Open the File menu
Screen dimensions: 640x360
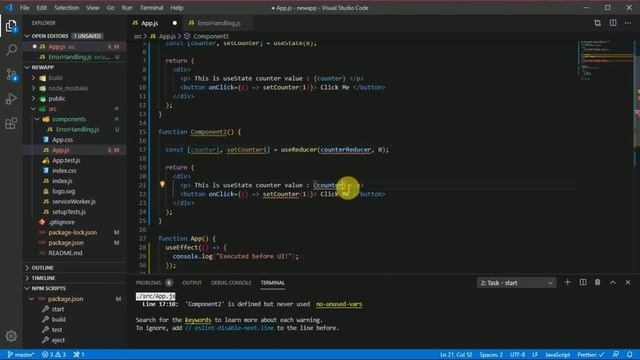24,8
